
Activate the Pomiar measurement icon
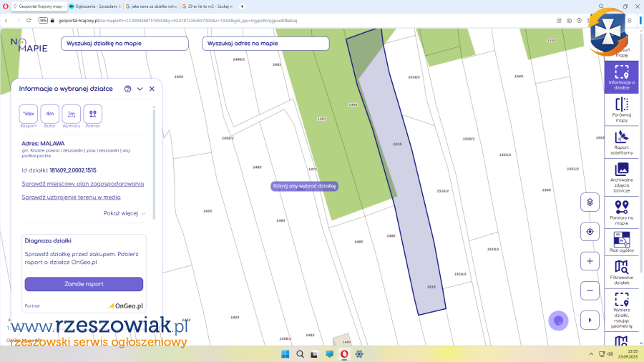(93, 114)
